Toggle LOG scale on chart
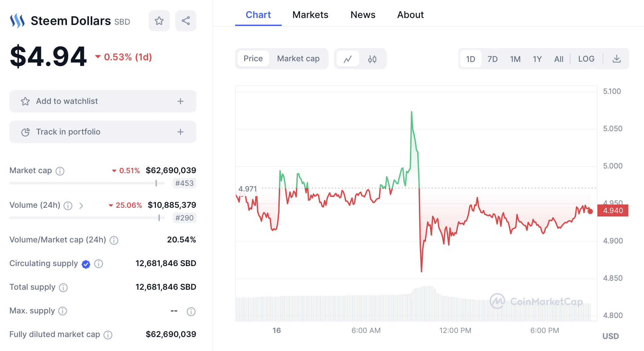Viewport: 644px width, 351px height. pyautogui.click(x=586, y=59)
